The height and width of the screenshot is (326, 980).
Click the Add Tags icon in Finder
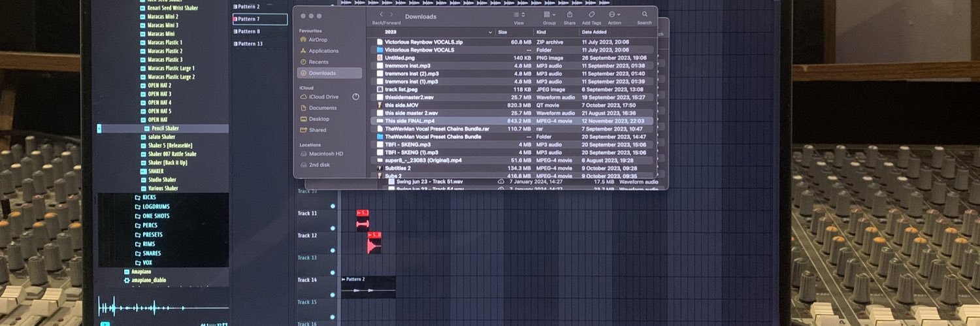point(591,14)
